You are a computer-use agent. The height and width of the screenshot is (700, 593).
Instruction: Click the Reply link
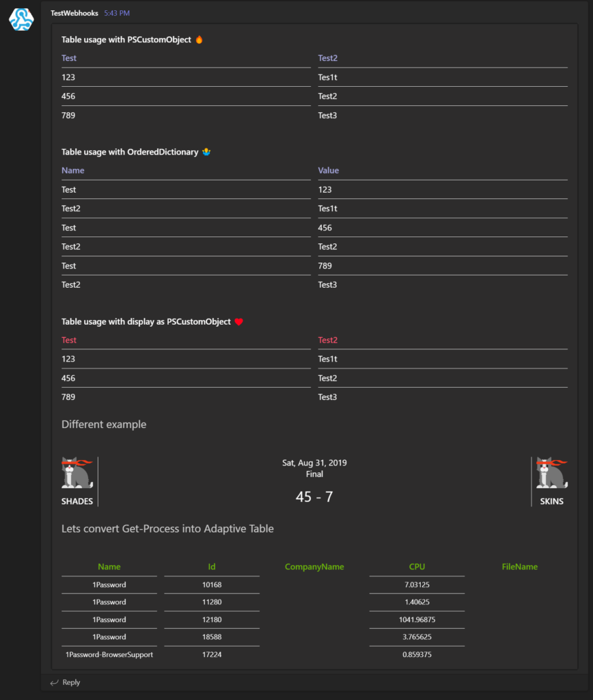point(70,682)
